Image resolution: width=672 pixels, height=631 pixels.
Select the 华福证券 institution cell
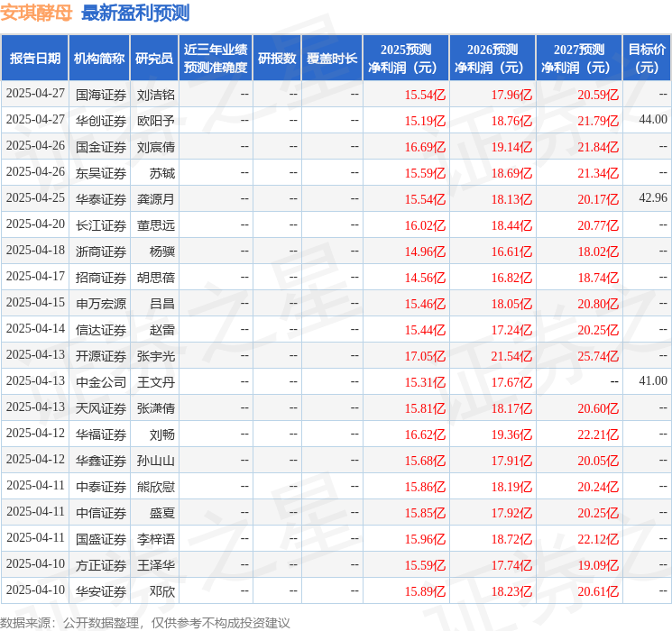(101, 434)
